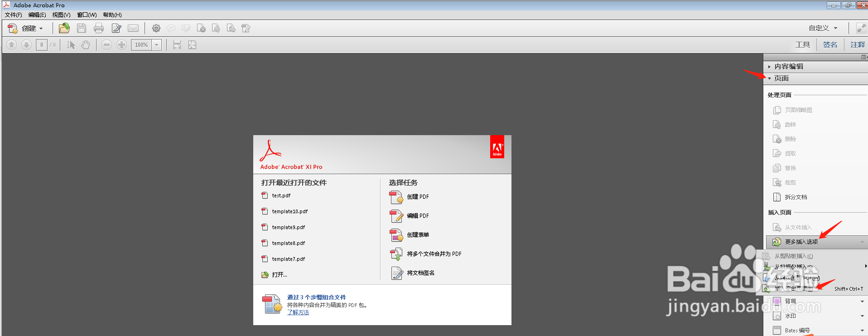Open the 文件(F) menu
The width and height of the screenshot is (868, 336).
pyautogui.click(x=14, y=15)
